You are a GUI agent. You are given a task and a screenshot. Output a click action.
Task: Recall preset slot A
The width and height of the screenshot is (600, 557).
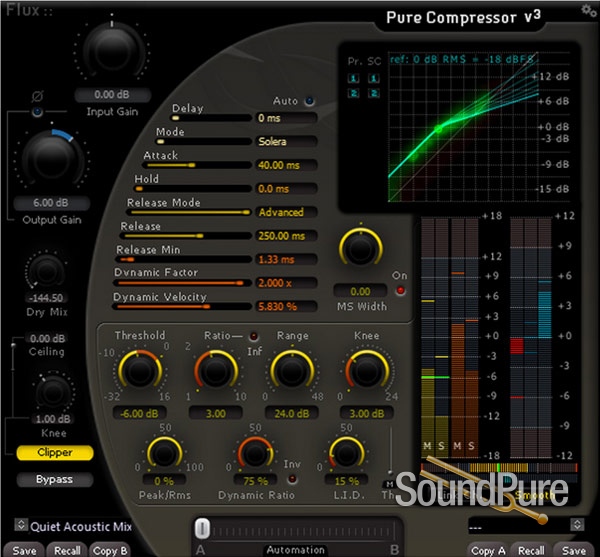pyautogui.click(x=67, y=550)
